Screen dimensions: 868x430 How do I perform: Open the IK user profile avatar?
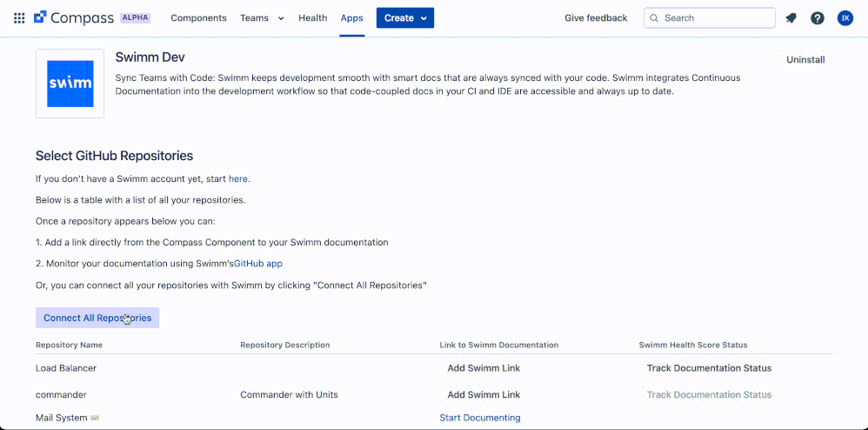click(845, 18)
